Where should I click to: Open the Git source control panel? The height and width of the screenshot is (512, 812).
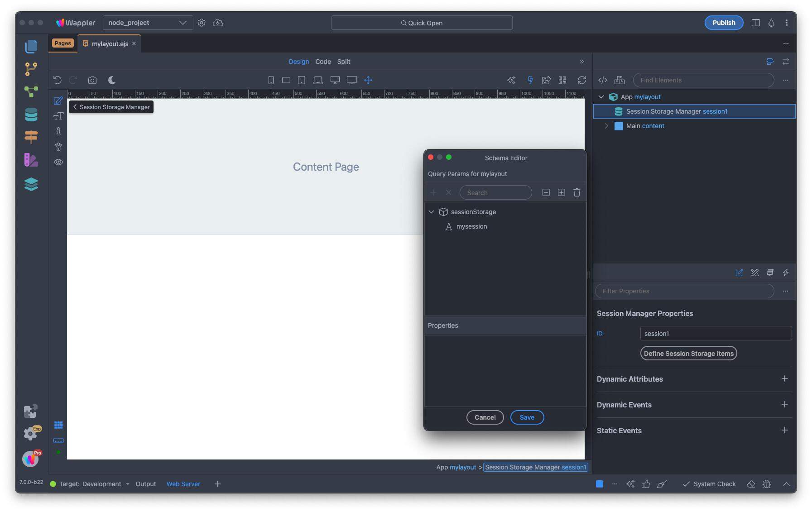[31, 69]
